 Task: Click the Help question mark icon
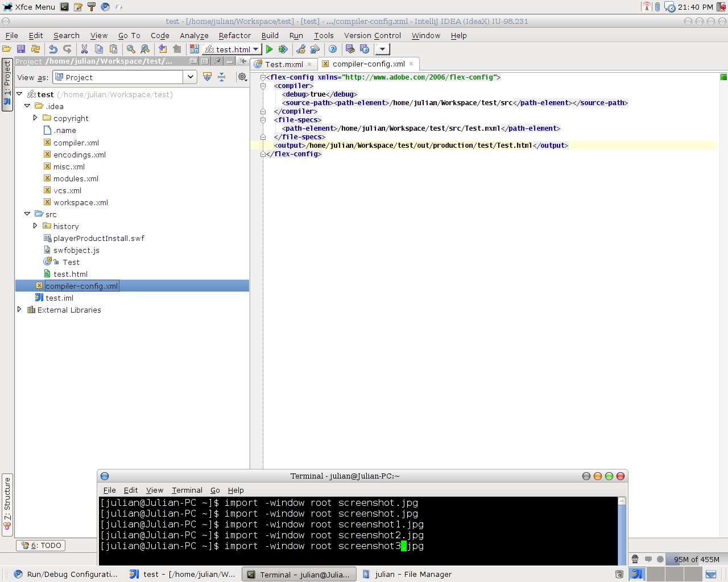coord(333,49)
